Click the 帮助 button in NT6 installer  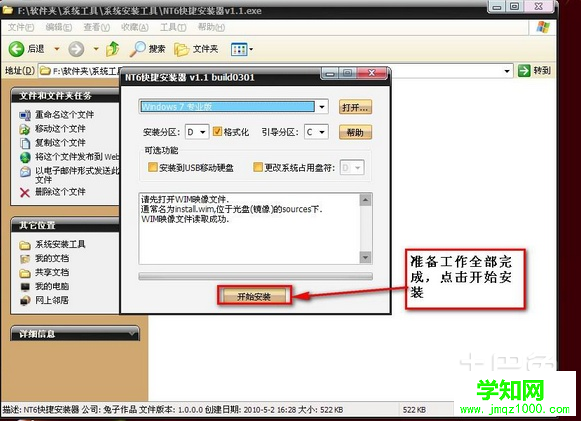[x=355, y=132]
